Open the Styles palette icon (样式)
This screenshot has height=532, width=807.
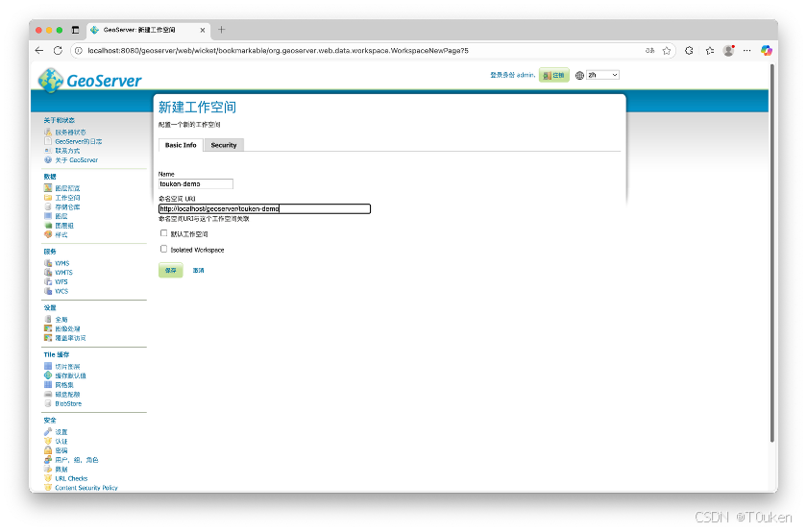point(48,234)
